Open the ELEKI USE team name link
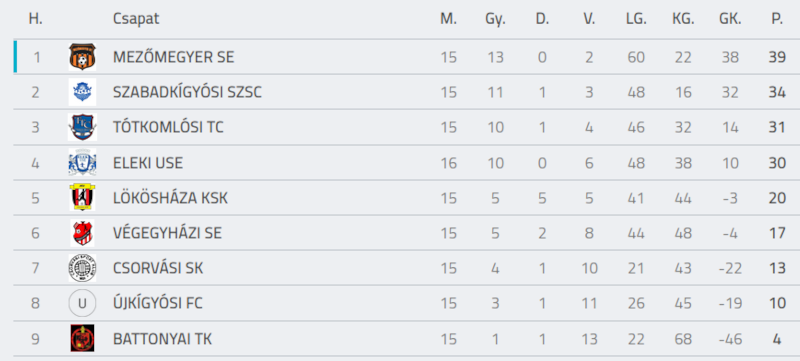Image resolution: width=800 pixels, height=361 pixels. [x=148, y=163]
